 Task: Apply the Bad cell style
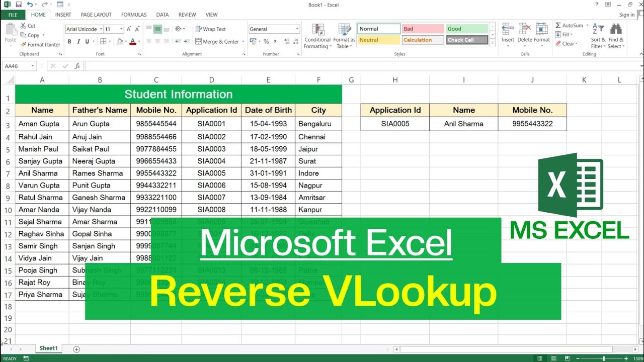(x=423, y=29)
